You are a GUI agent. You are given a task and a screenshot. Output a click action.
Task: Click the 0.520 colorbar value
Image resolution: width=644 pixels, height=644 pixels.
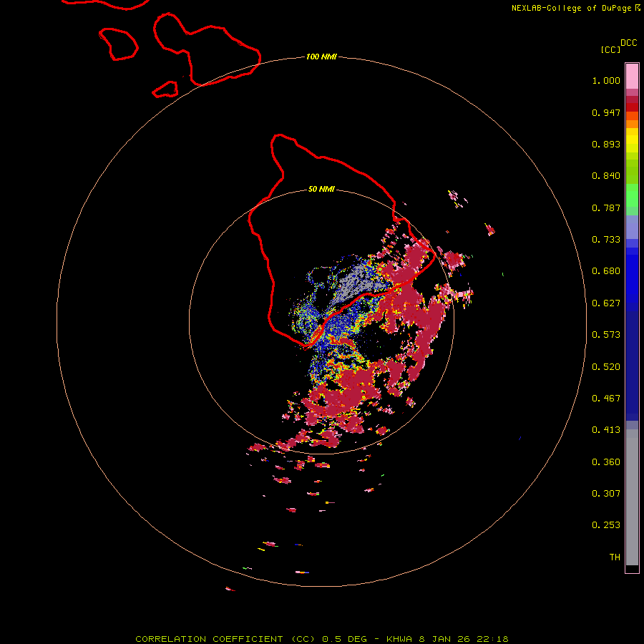[606, 367]
